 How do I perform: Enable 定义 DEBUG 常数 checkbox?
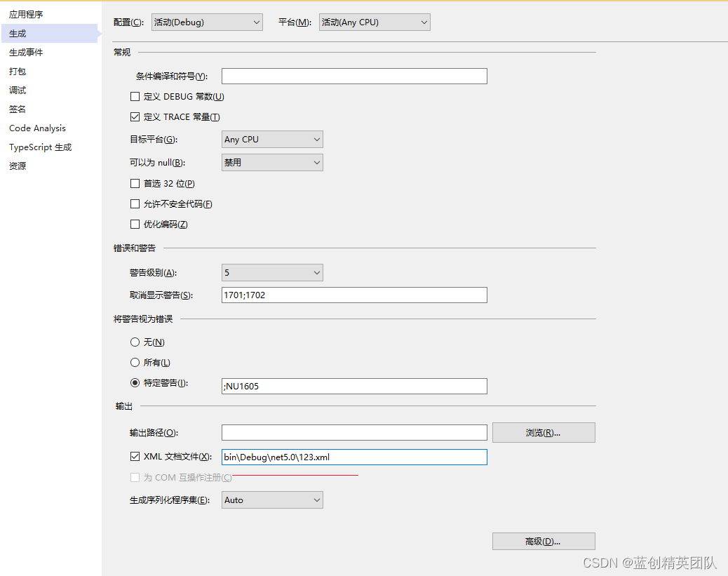[135, 97]
